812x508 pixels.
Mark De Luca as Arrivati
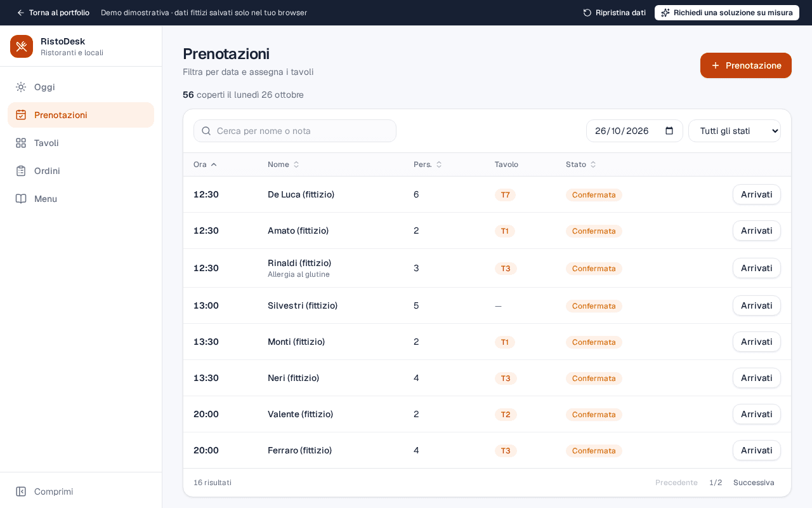(x=757, y=194)
